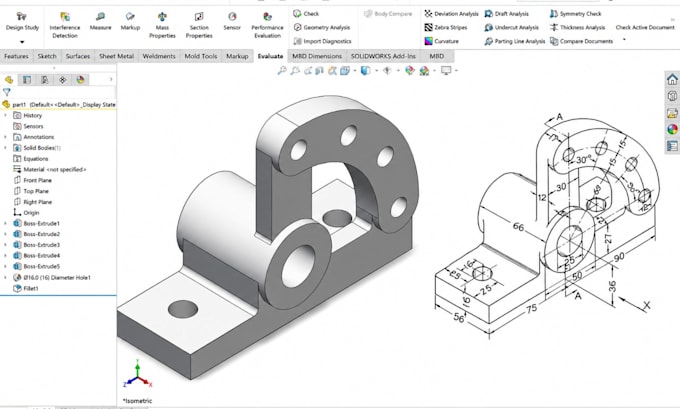680x409 pixels.
Task: Switch to the Surfaces tab
Action: (x=78, y=56)
